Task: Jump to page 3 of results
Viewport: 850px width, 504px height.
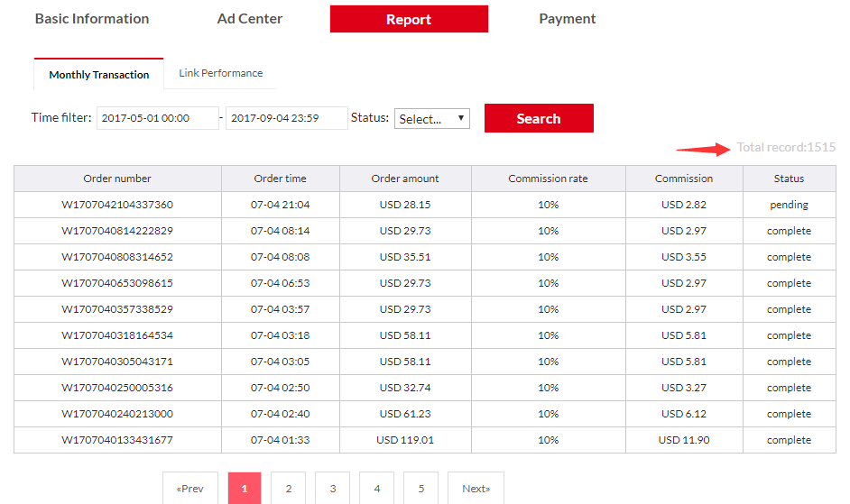Action: (x=333, y=489)
